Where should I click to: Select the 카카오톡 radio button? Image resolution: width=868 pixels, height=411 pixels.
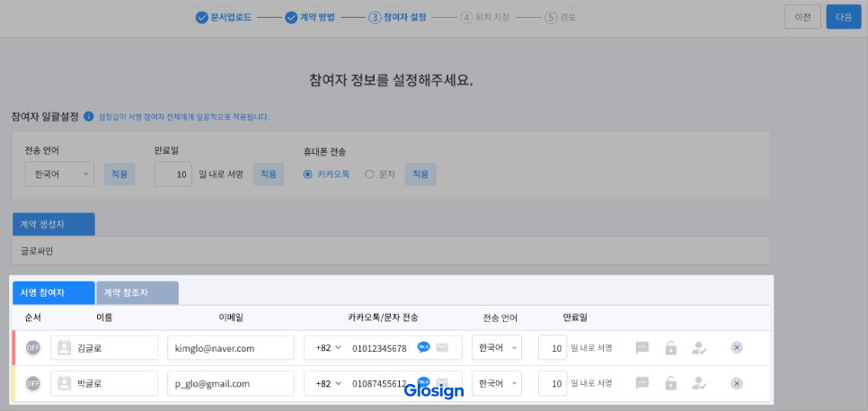(x=308, y=174)
